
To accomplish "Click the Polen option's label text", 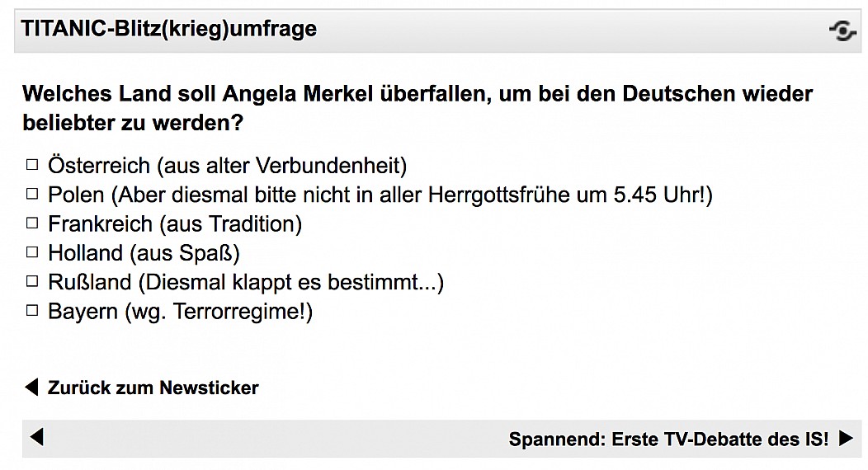I will [x=380, y=195].
